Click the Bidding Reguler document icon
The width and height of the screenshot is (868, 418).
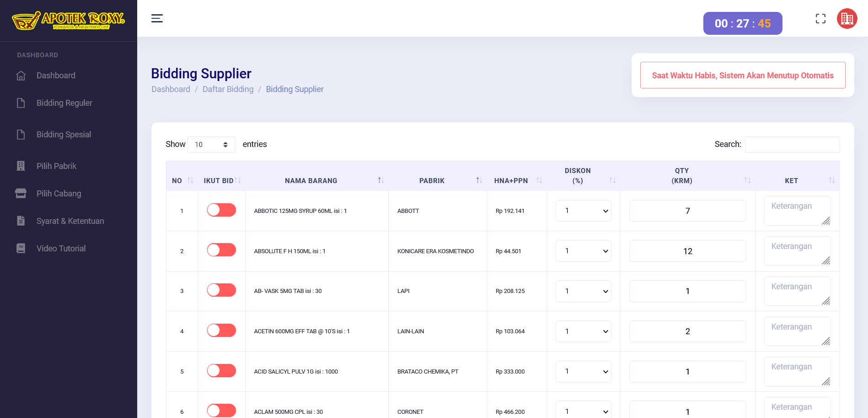pos(21,103)
